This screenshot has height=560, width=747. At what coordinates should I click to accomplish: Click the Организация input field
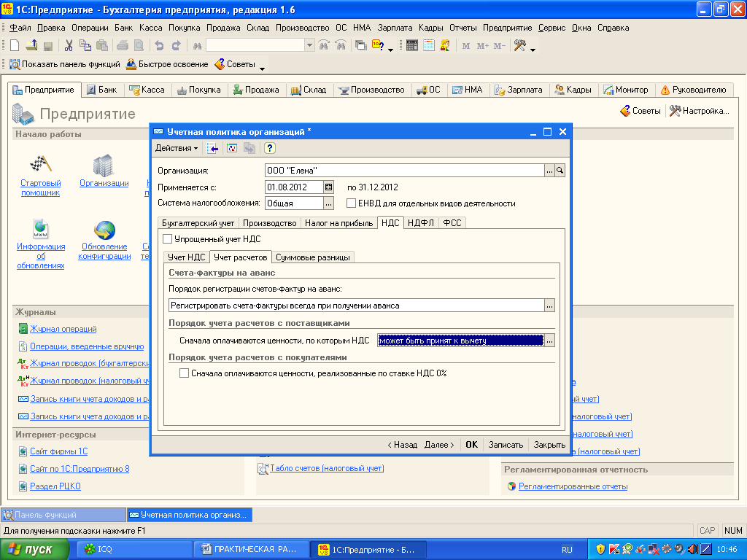tap(404, 170)
